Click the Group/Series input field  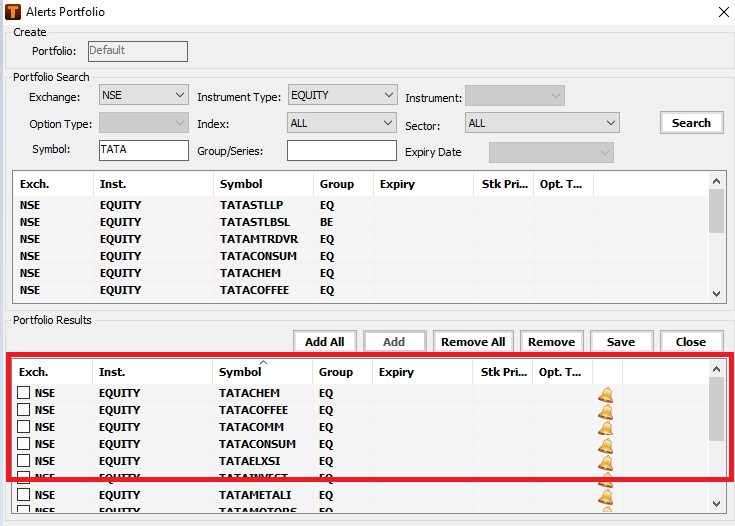click(342, 150)
